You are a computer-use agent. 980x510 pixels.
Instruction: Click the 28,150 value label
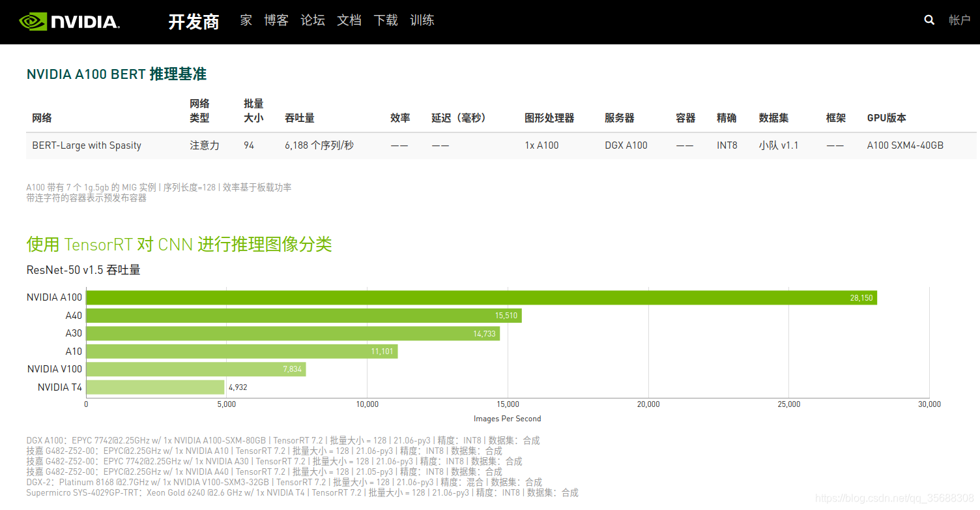pyautogui.click(x=861, y=298)
